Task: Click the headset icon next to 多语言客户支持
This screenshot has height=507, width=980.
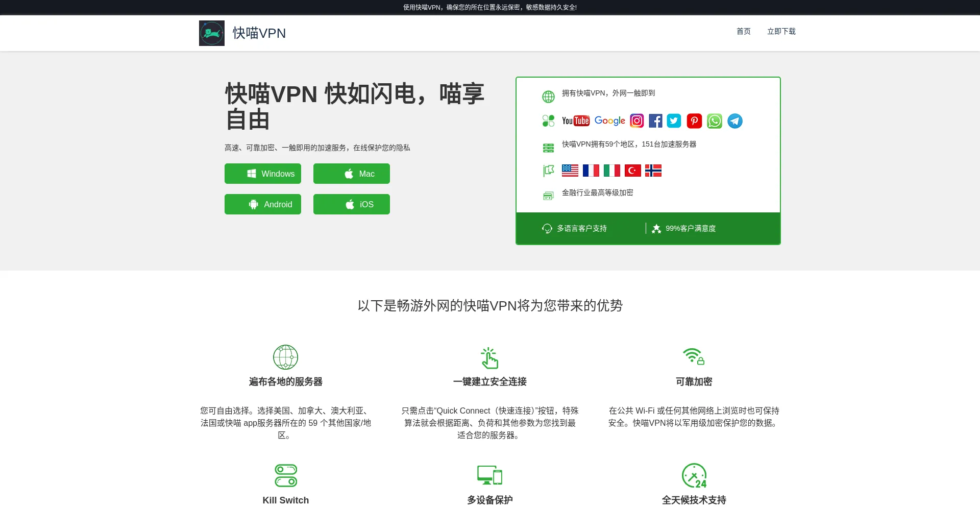Action: click(547, 229)
